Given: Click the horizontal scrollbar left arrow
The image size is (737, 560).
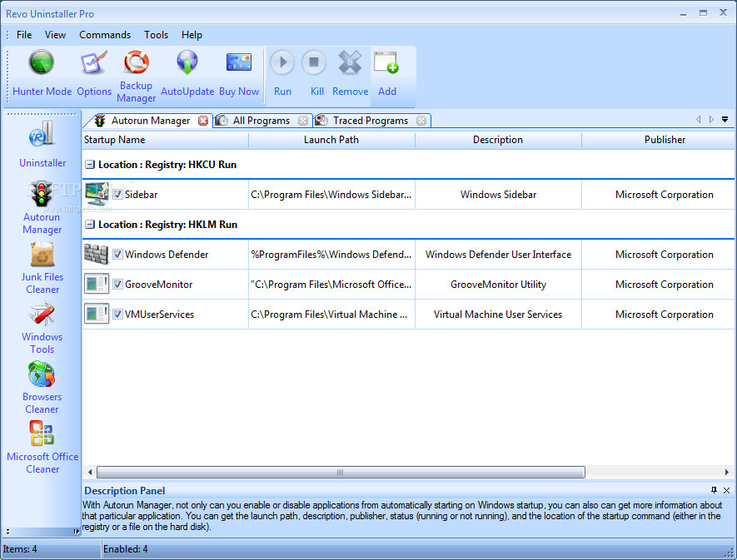Looking at the screenshot, I should tap(90, 472).
